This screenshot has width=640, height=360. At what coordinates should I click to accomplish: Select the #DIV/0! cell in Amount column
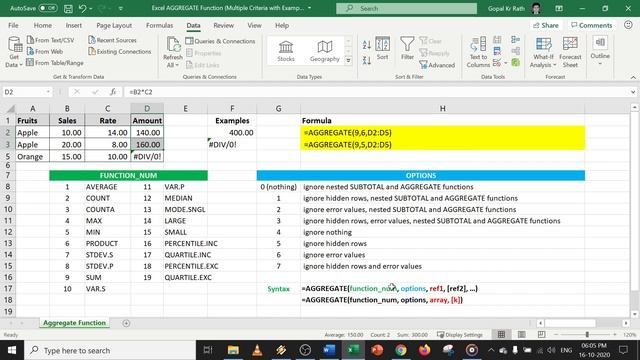tap(147, 156)
